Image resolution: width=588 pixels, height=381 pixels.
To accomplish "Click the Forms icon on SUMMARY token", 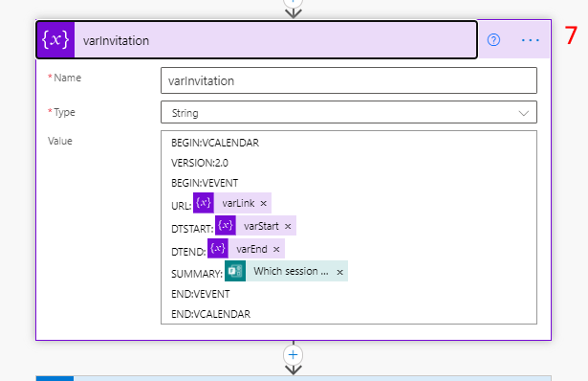I will pyautogui.click(x=235, y=271).
